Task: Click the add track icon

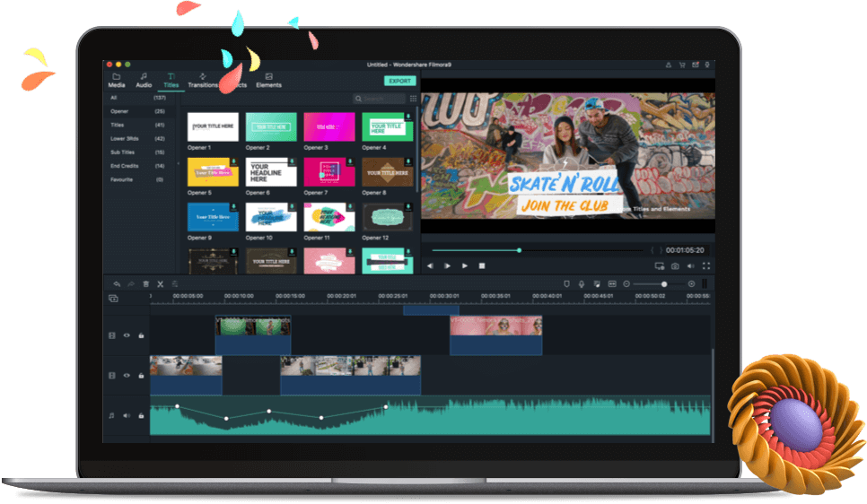Action: 113,299
